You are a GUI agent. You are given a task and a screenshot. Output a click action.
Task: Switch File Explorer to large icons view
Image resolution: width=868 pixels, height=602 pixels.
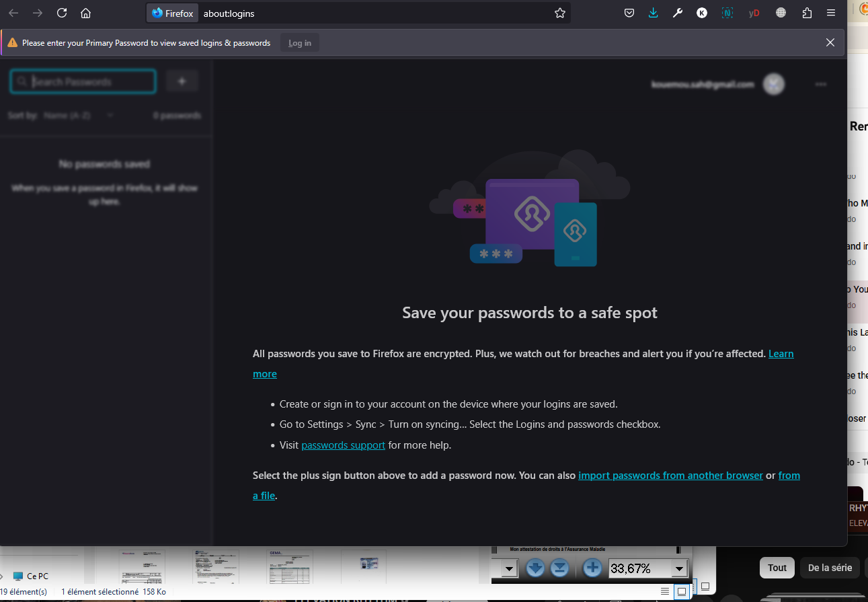[x=682, y=591]
